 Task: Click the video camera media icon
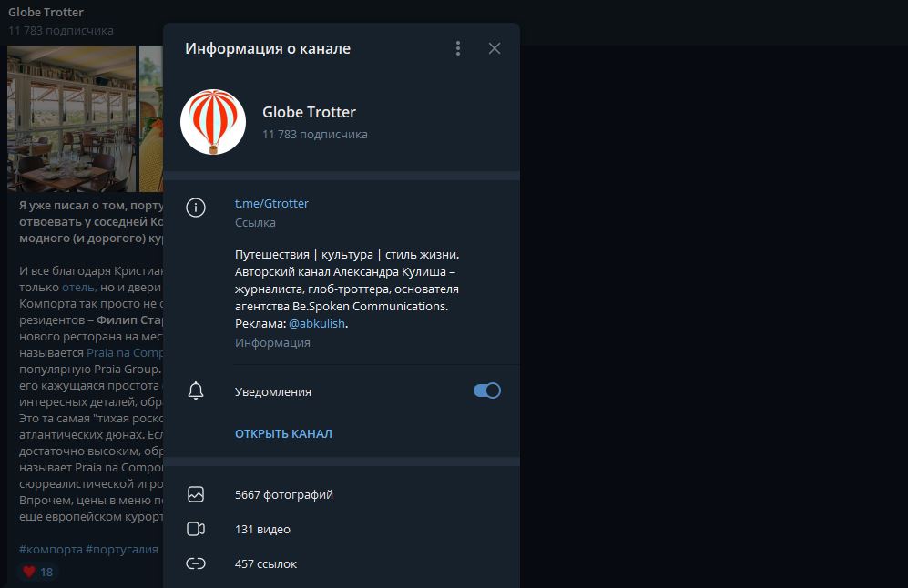tap(195, 529)
